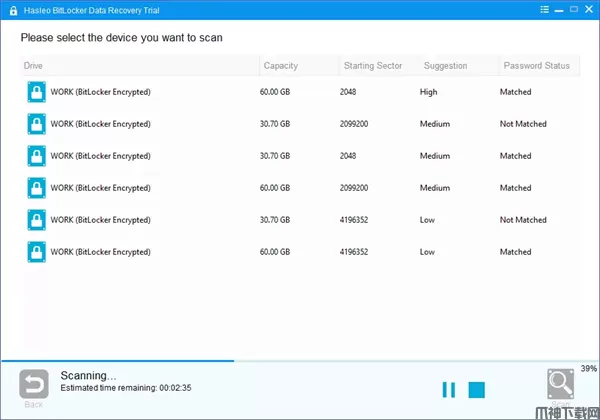This screenshot has width=600, height=420.
Task: Sort by the Capacity column header
Action: click(x=280, y=66)
